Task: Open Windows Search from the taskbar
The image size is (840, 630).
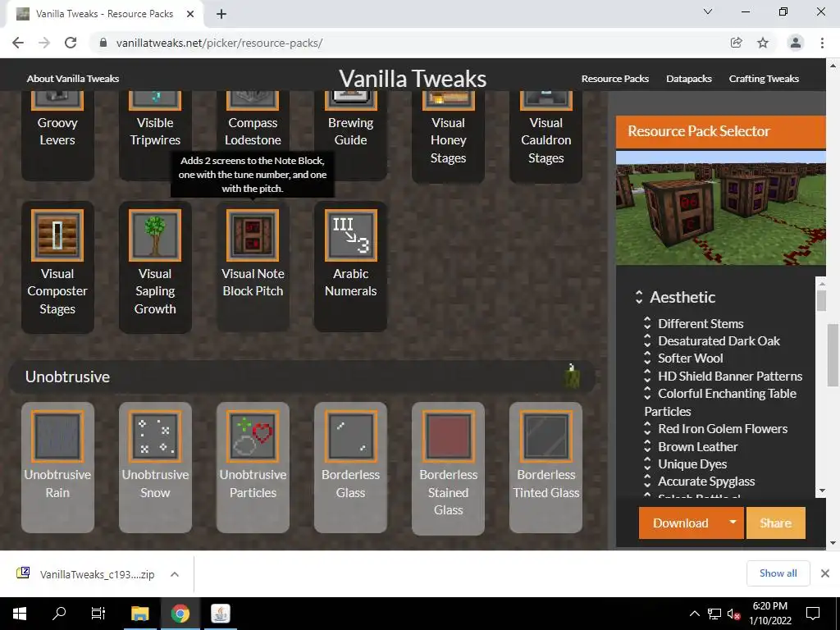Action: 59,614
